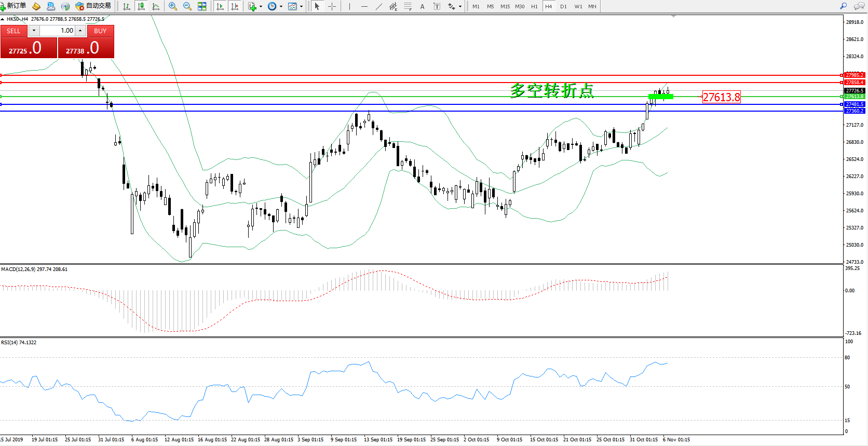This screenshot has width=868, height=446.
Task: Toggle auto trading (自动交易) button
Action: coord(93,6)
